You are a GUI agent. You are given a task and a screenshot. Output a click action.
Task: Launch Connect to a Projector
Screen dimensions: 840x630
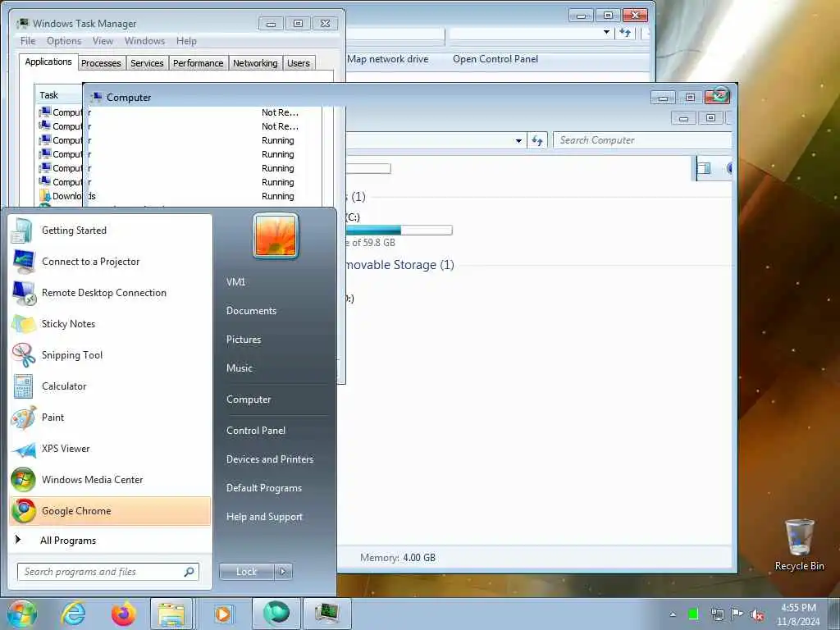pos(111,262)
